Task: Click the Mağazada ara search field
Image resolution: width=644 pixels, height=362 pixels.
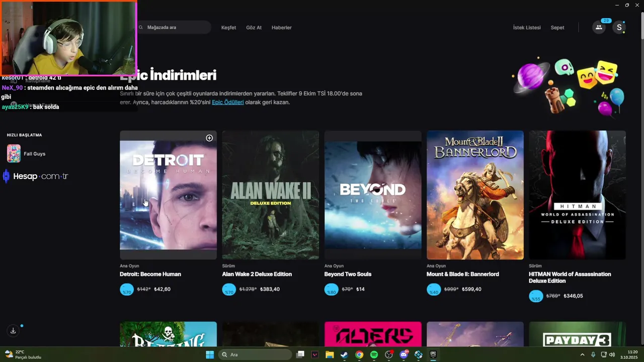Action: tap(174, 28)
